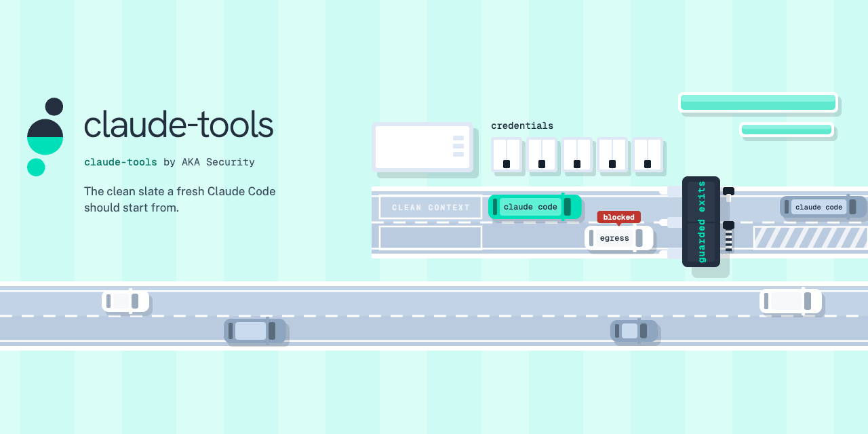Click the red "blocked" badge
868x434 pixels.
[618, 217]
